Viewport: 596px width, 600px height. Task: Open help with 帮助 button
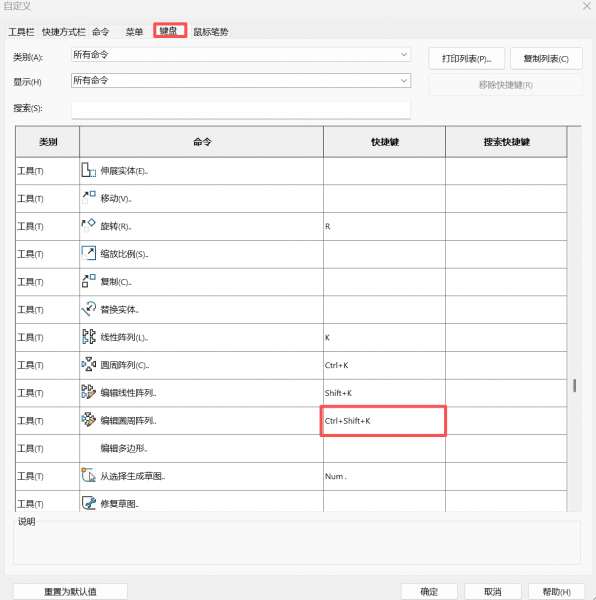(x=557, y=591)
